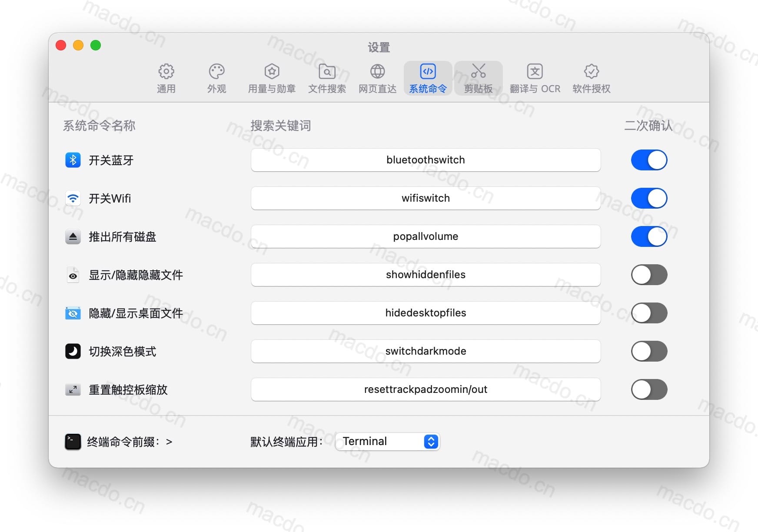
Task: Click the 开关Wifi command name
Action: coord(110,199)
